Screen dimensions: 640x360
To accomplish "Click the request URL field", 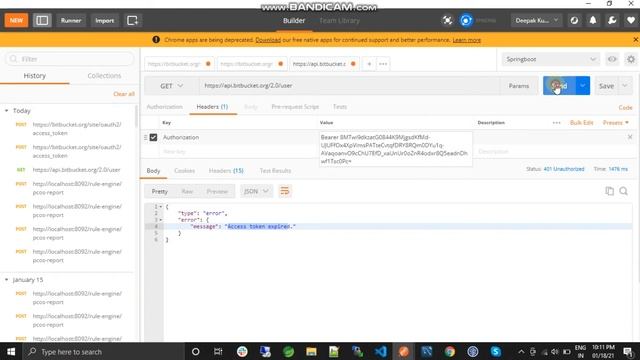I will coord(350,86).
